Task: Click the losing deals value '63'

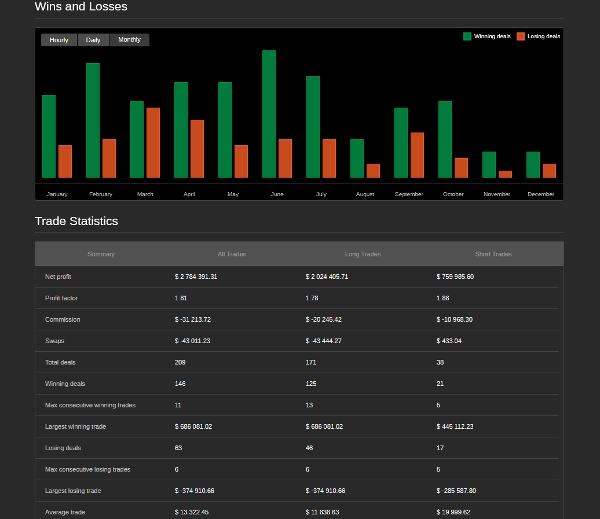Action: (x=178, y=448)
